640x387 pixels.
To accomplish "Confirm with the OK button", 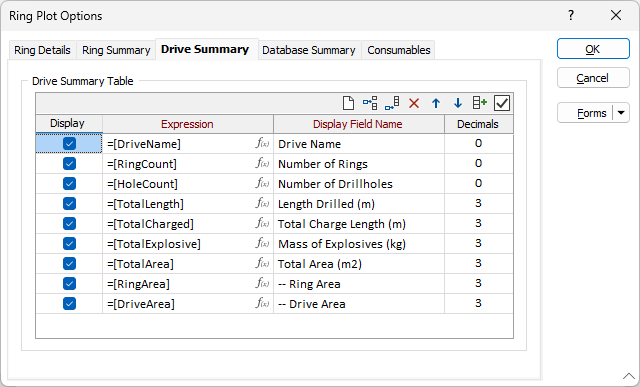I will [593, 49].
